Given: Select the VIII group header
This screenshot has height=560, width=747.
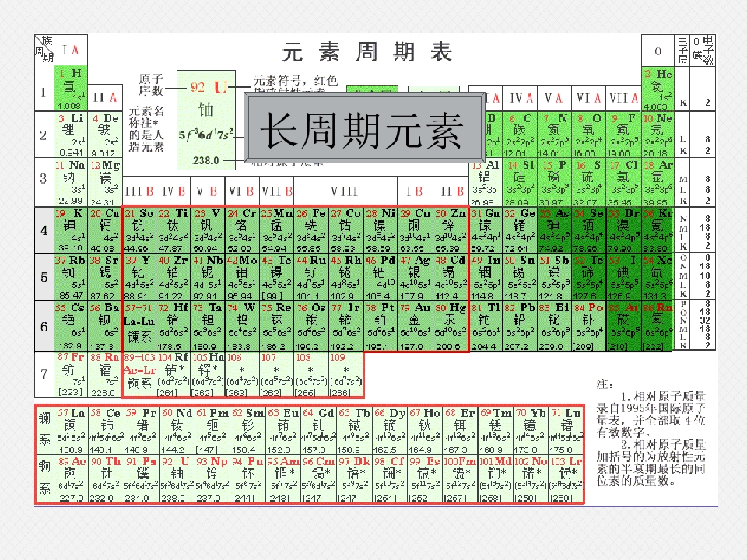Looking at the screenshot, I should (x=345, y=191).
